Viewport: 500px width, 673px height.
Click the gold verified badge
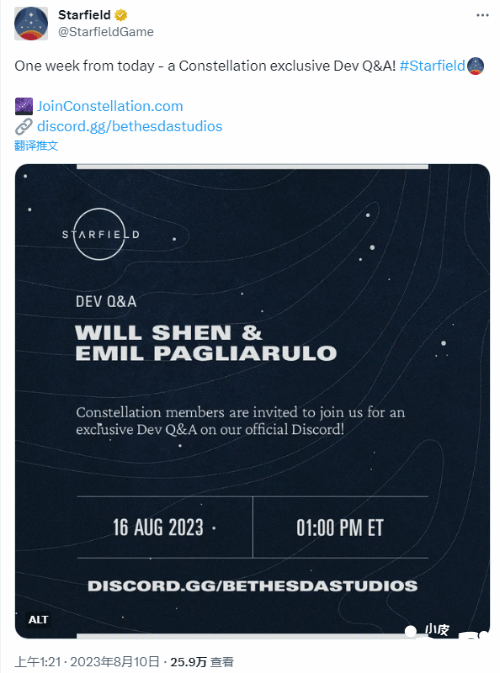click(x=121, y=15)
